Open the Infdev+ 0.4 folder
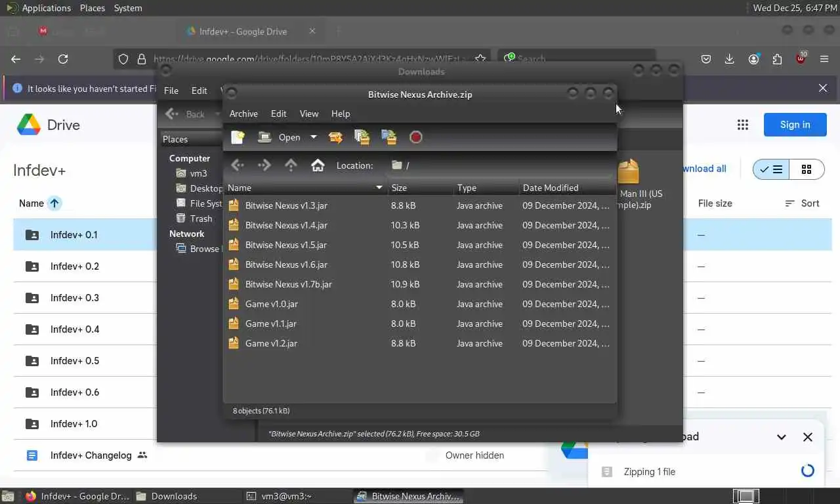Screen dimensions: 840x504 tap(75, 329)
